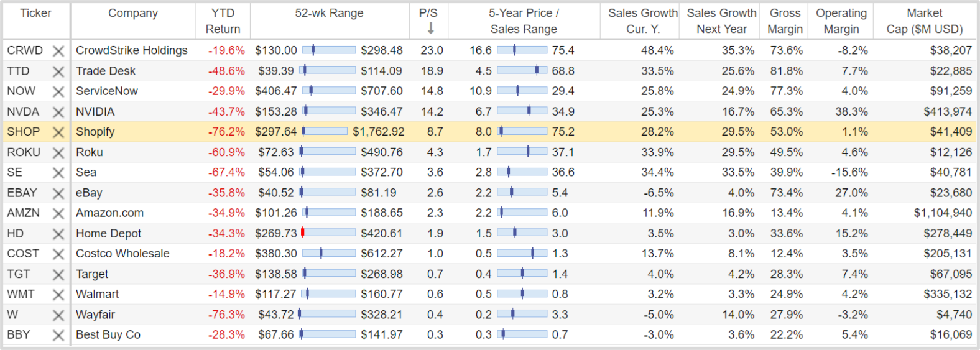Click Shopify 52-week high $1,762.92

point(378,131)
